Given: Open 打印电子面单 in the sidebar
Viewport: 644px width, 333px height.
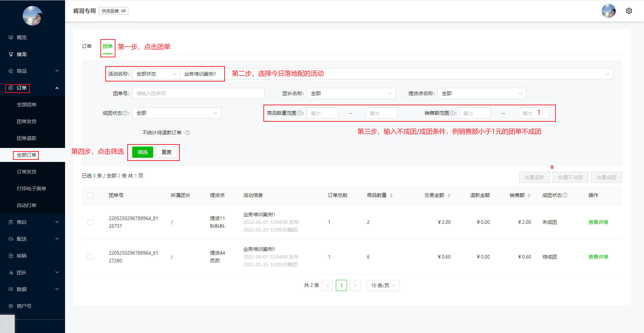Looking at the screenshot, I should (x=31, y=189).
